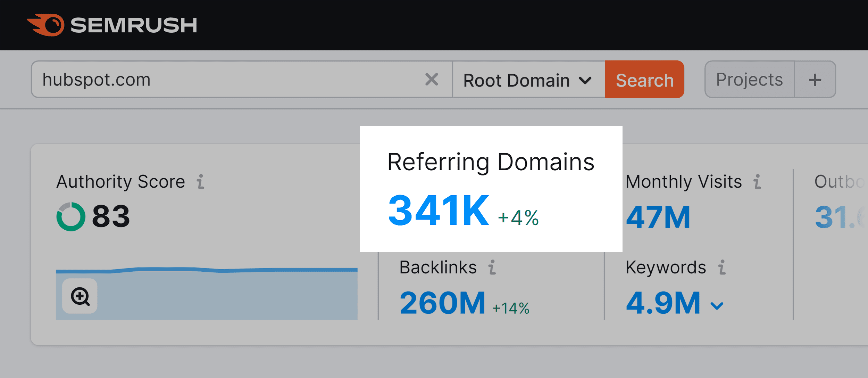Open the Projects button
868x378 pixels.
(x=749, y=79)
